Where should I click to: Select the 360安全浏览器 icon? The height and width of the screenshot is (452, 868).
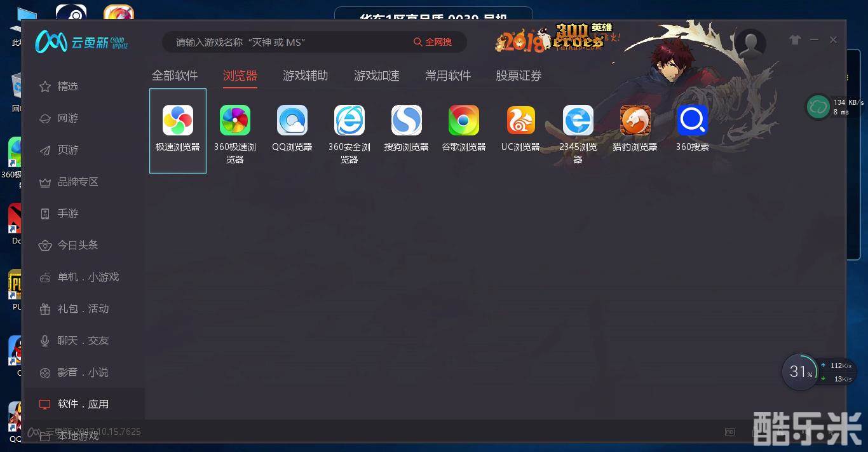point(349,121)
